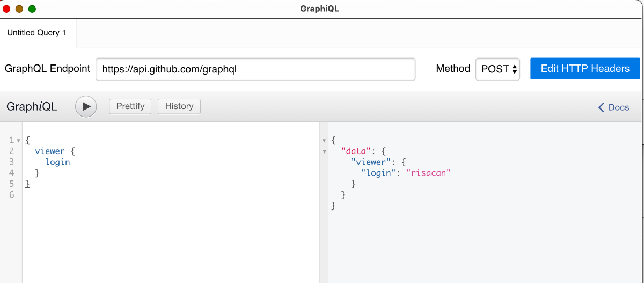This screenshot has width=644, height=283.
Task: Focus the GraphQL Endpoint URL field
Action: click(255, 69)
